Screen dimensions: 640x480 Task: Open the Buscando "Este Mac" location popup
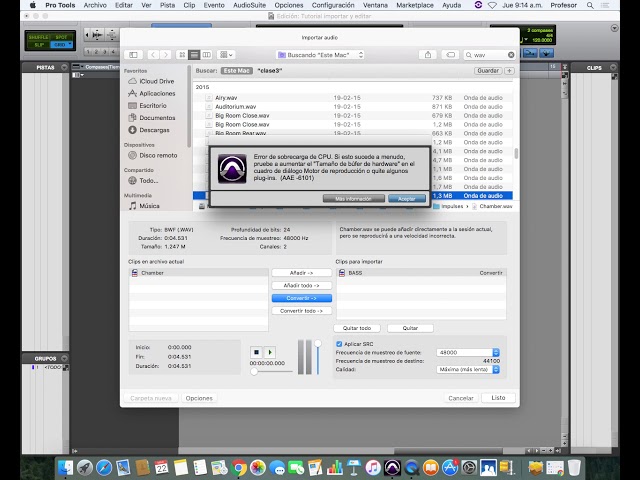(x=320, y=55)
